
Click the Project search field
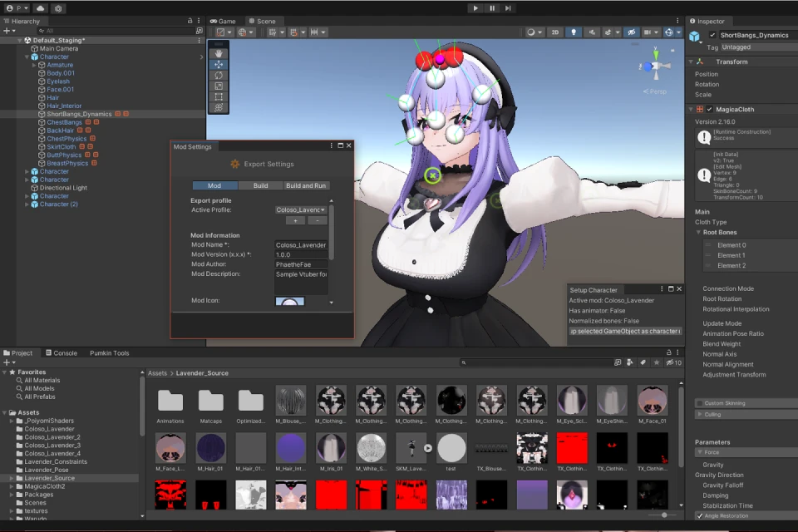pos(534,362)
